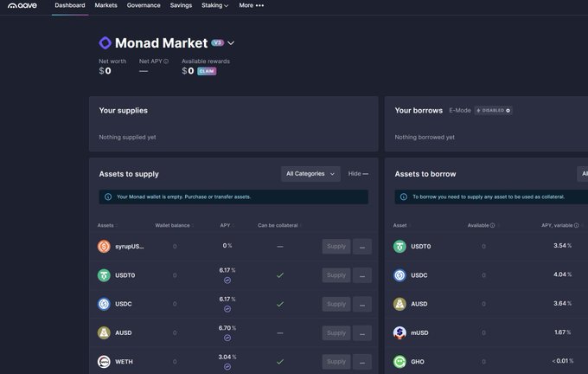Sort supply list by APY column
Image resolution: width=588 pixels, height=374 pixels.
227,225
